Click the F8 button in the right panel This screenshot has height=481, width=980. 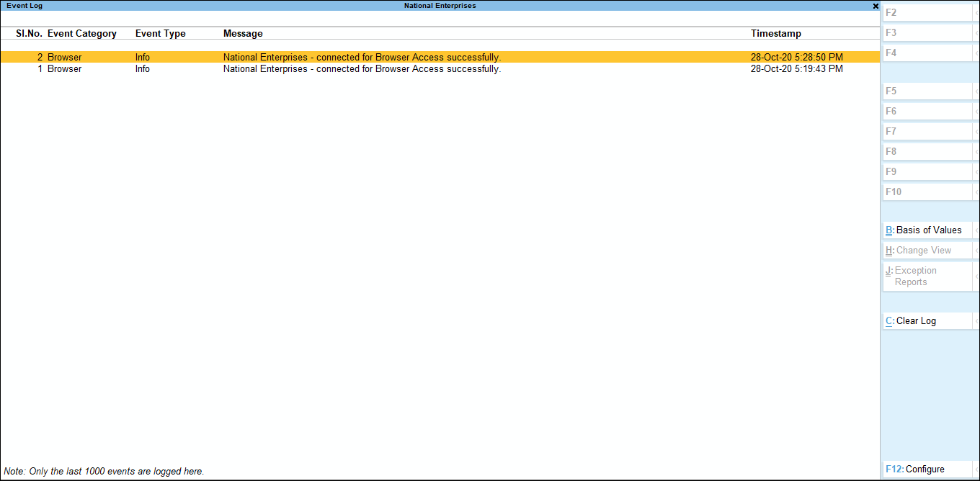(927, 152)
